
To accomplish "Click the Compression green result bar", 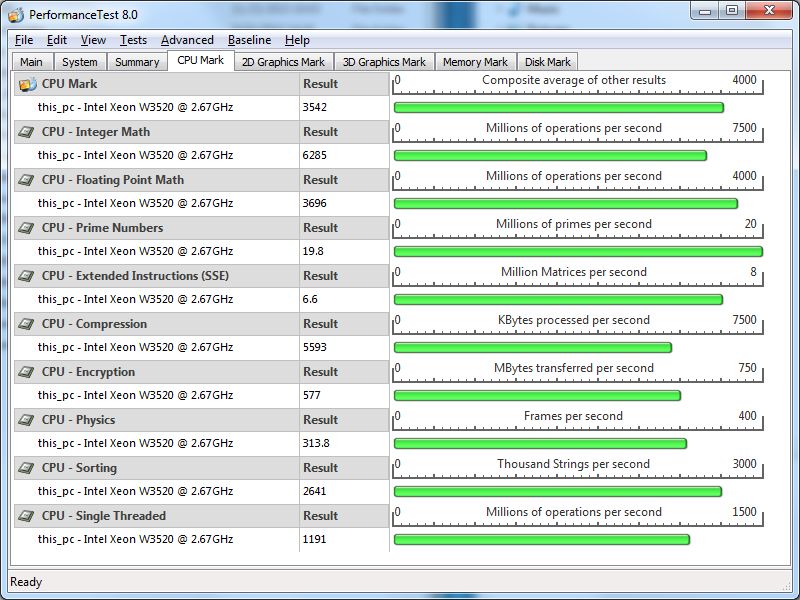I will [533, 347].
